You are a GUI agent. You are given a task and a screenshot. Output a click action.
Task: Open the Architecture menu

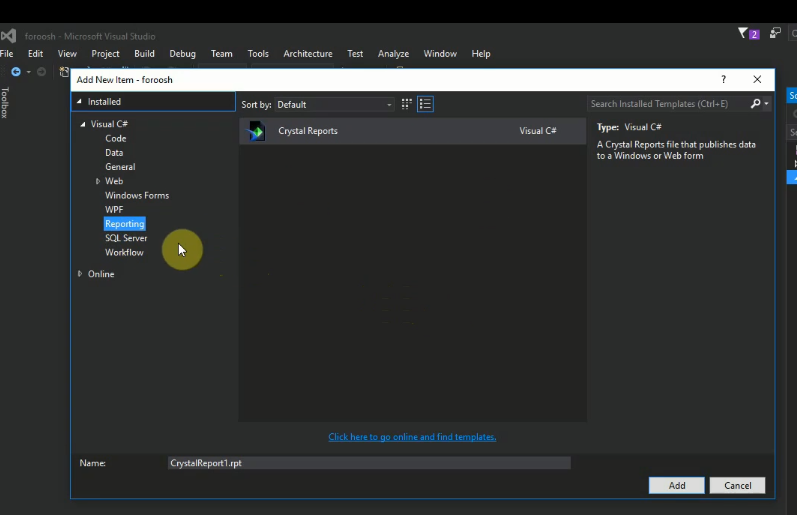point(308,53)
